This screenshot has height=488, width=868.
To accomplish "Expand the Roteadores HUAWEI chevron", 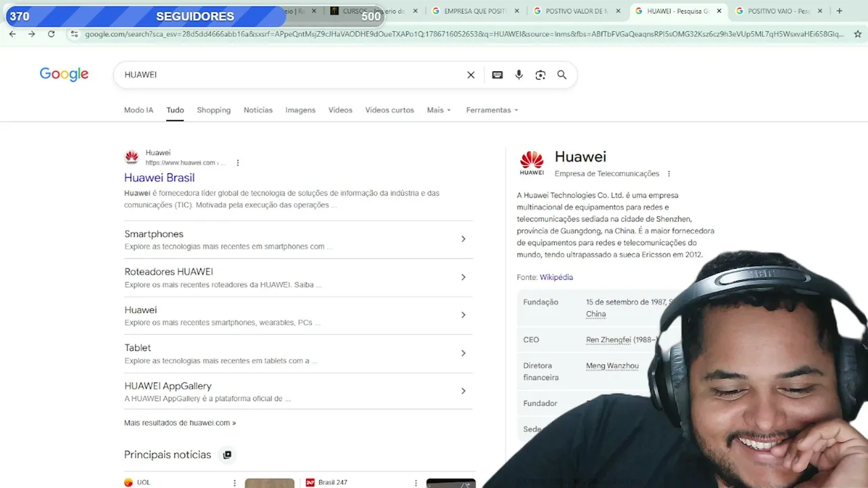I will tap(463, 277).
